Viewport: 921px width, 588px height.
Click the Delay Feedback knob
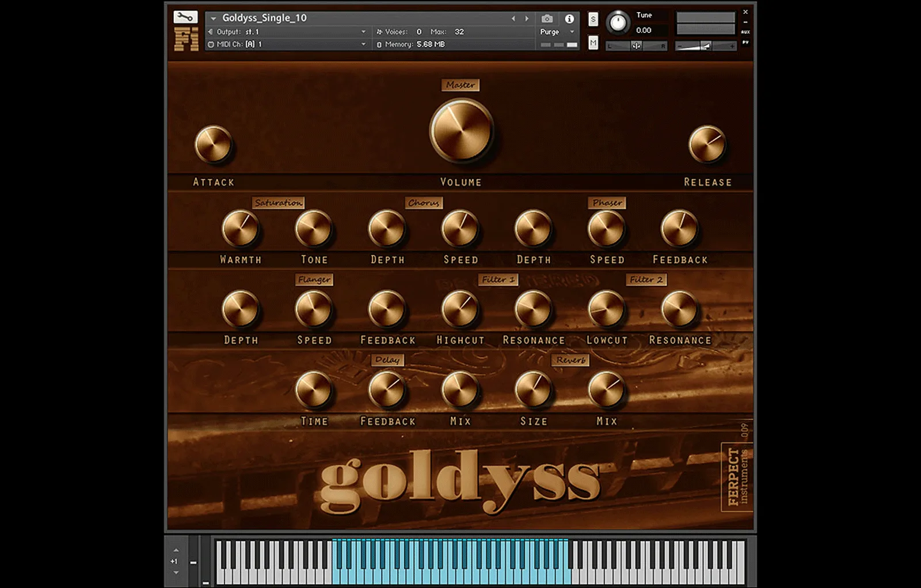coord(387,390)
